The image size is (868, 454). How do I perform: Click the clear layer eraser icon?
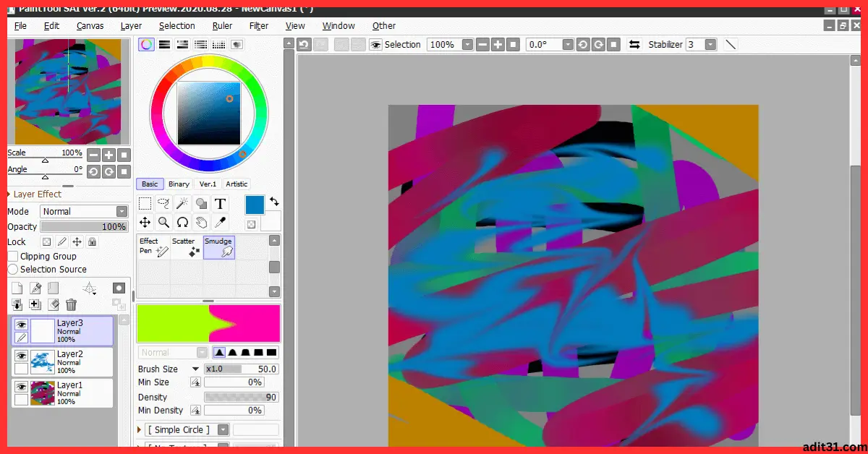pos(53,305)
